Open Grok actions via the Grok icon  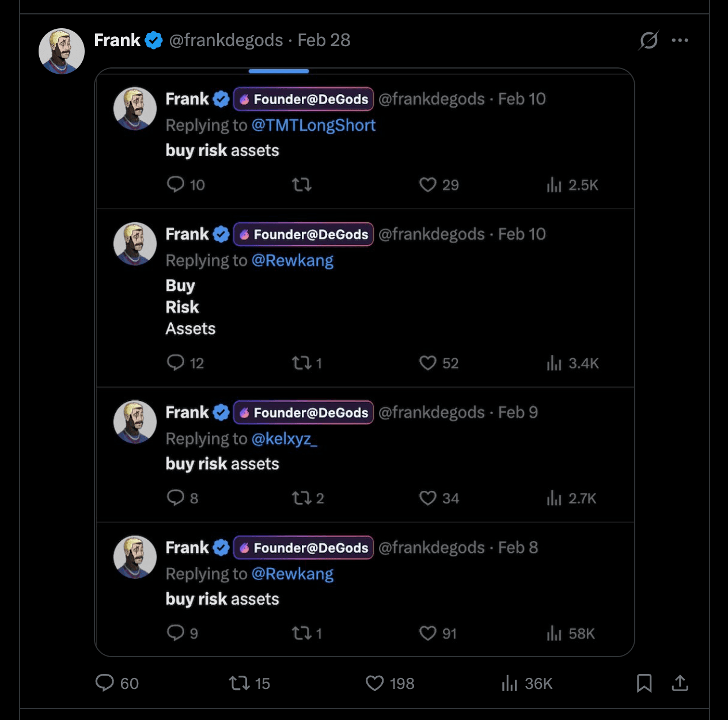point(648,40)
